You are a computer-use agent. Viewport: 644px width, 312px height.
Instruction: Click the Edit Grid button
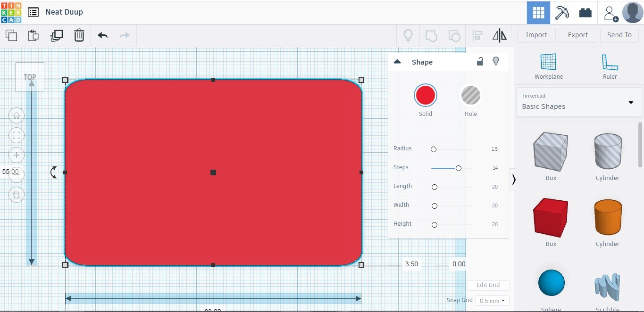click(x=488, y=285)
